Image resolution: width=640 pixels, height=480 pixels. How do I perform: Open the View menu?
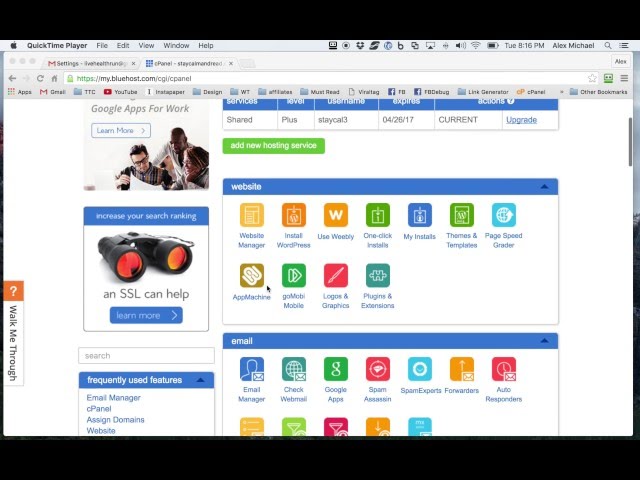tap(146, 46)
